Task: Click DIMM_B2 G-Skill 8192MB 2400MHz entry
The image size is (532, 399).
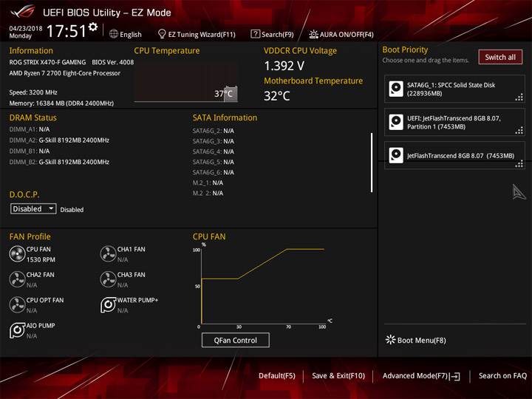Action: tap(59, 162)
